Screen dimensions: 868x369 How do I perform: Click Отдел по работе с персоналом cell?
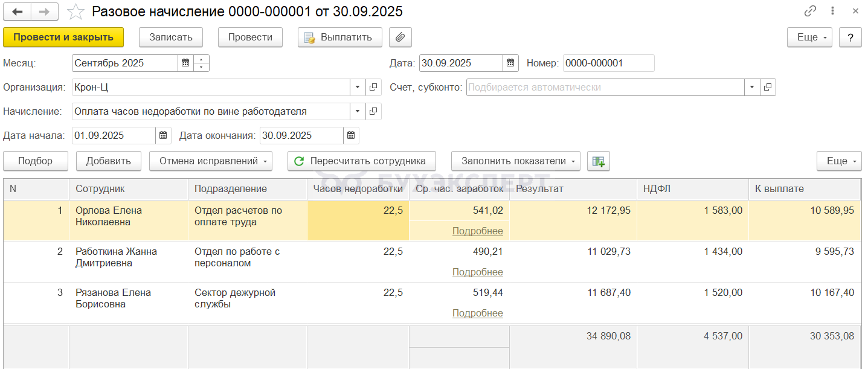248,262
